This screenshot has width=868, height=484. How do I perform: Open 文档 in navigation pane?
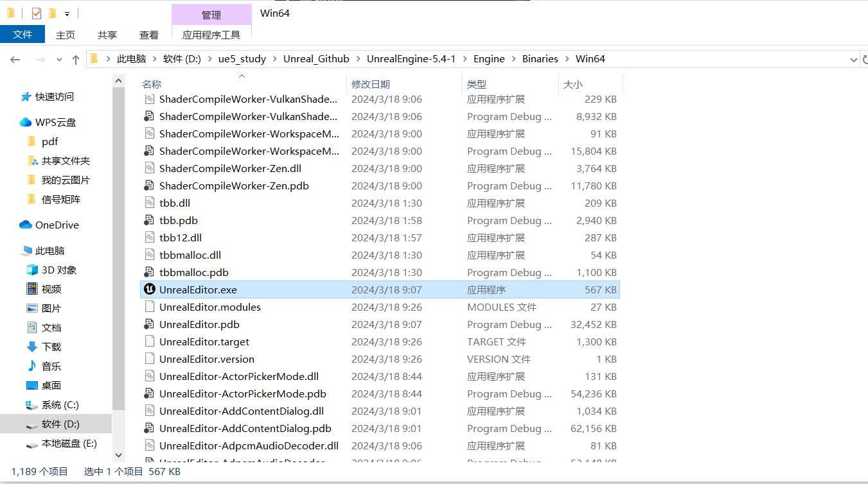[51, 327]
